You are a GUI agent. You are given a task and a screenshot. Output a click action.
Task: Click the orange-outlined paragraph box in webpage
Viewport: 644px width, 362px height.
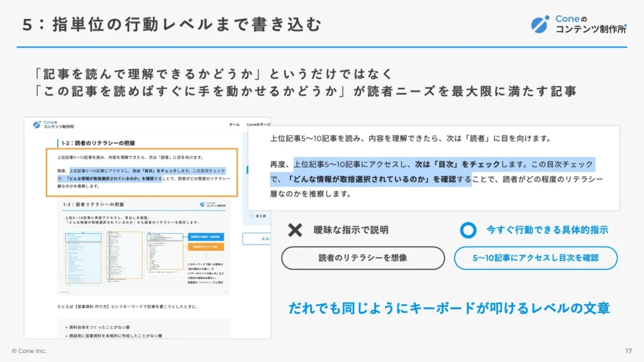tap(142, 172)
